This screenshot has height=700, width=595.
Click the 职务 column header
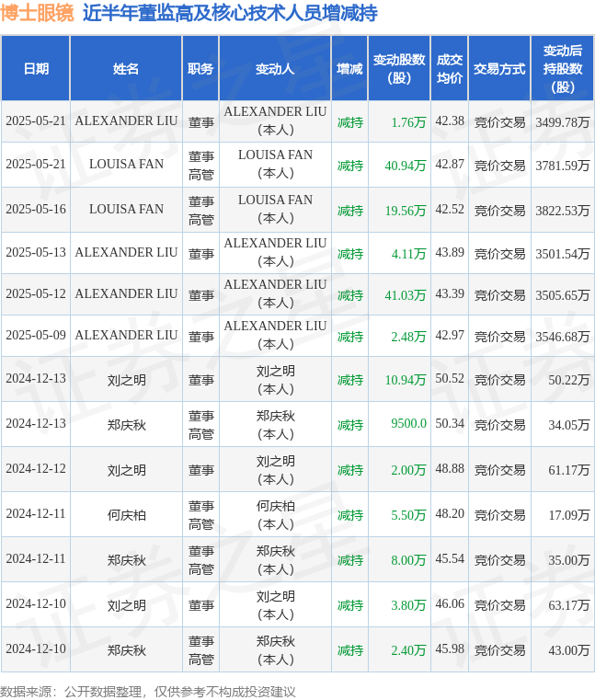pyautogui.click(x=200, y=69)
